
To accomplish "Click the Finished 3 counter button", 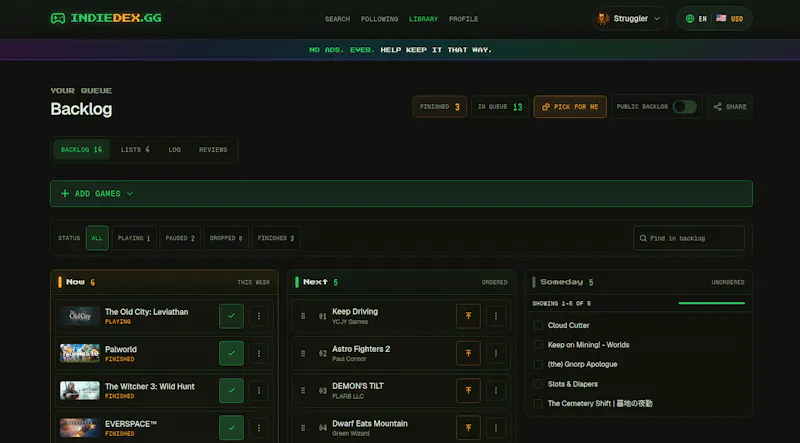I will pyautogui.click(x=440, y=107).
